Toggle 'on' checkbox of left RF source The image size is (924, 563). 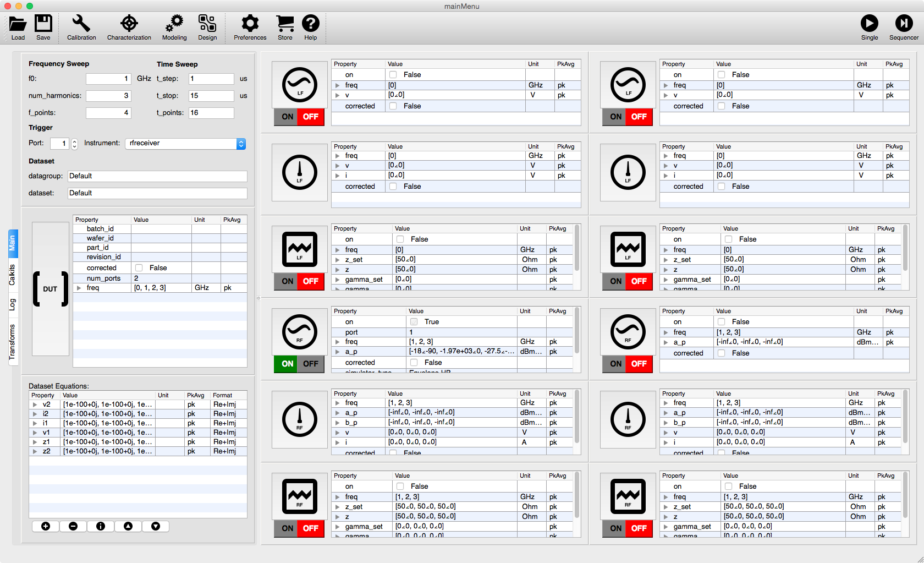[x=414, y=322]
